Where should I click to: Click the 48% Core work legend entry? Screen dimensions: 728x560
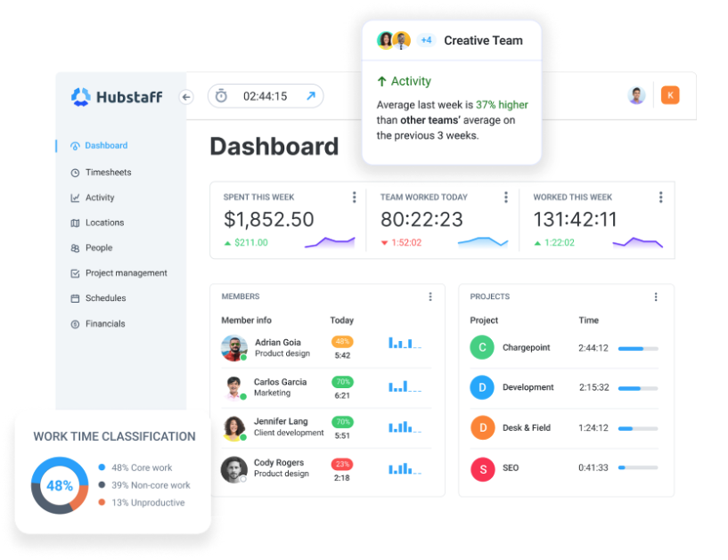135,467
